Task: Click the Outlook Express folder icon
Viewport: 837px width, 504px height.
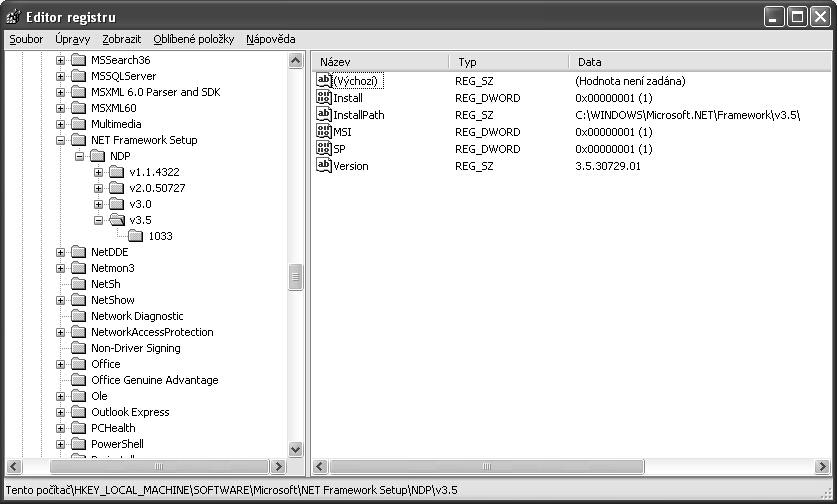Action: click(78, 412)
